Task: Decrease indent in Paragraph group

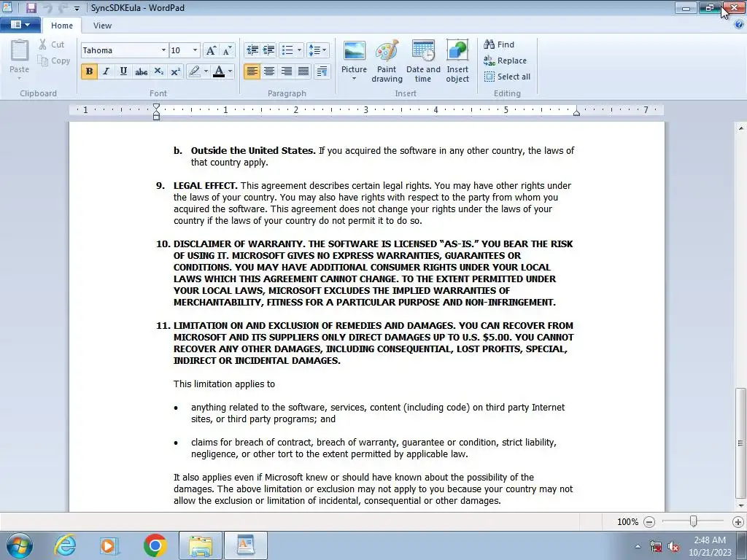Action: (252, 50)
